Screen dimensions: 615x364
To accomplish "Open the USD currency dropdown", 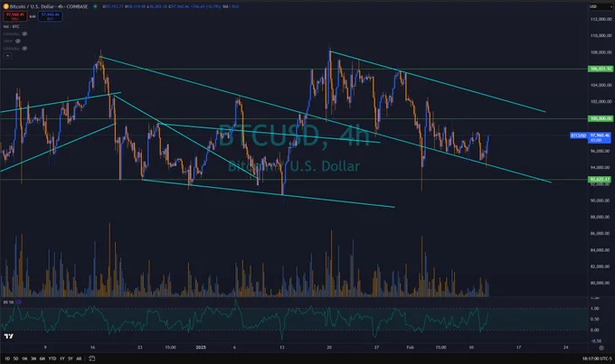I will (601, 6).
